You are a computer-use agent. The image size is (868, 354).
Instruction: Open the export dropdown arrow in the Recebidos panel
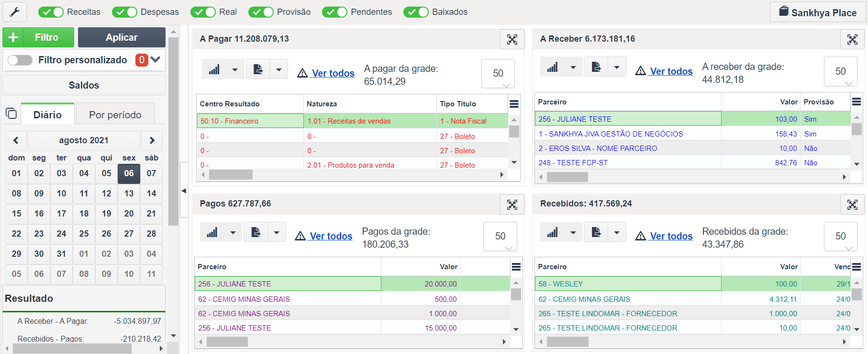point(617,233)
